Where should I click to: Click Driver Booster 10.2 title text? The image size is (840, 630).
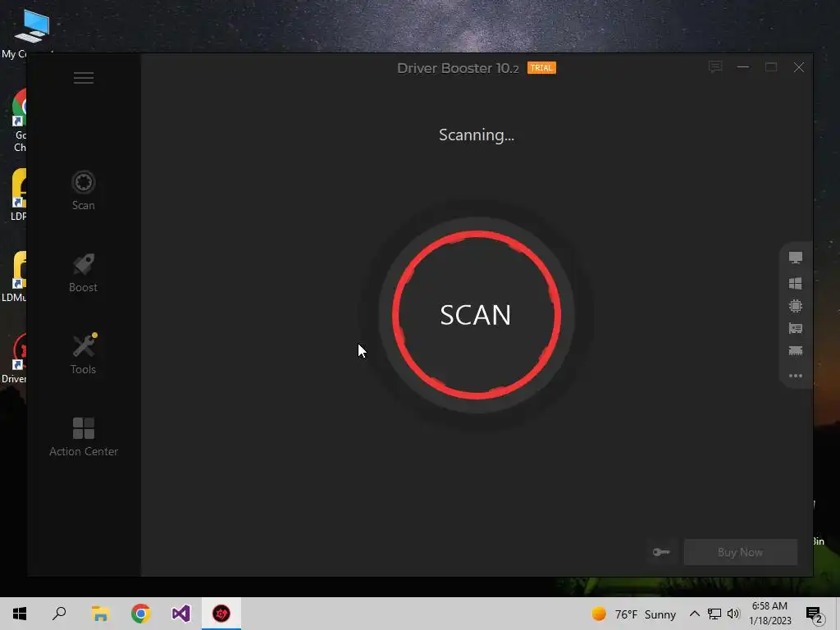point(458,68)
